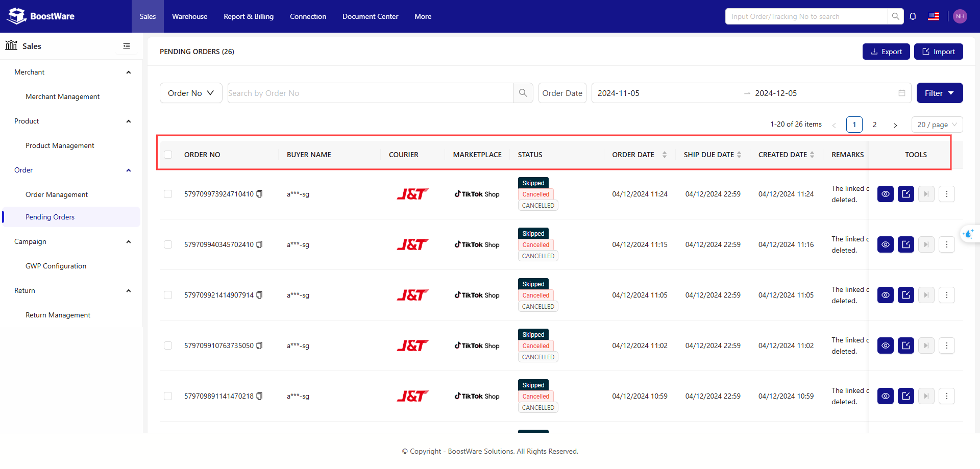Open more options for order 579709973924710410
This screenshot has height=469, width=980.
point(947,194)
